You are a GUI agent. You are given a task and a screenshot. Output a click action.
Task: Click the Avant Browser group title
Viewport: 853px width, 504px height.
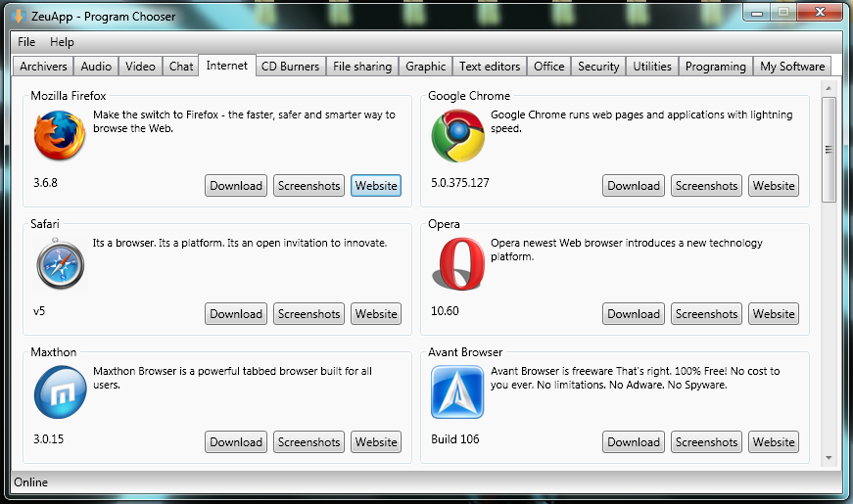(465, 352)
